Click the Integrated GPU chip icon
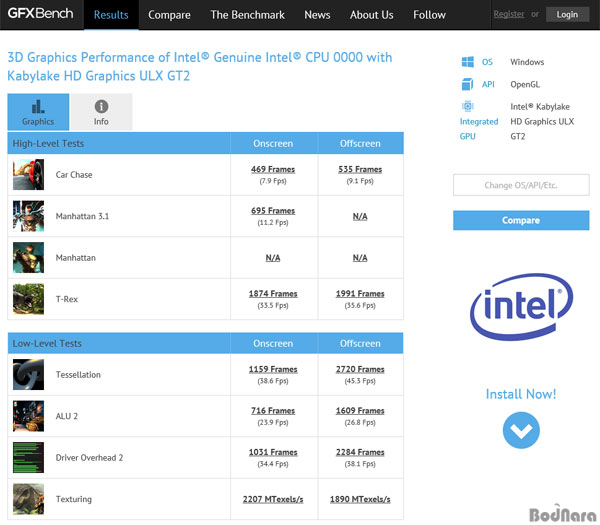This screenshot has height=525, width=600. click(468, 106)
